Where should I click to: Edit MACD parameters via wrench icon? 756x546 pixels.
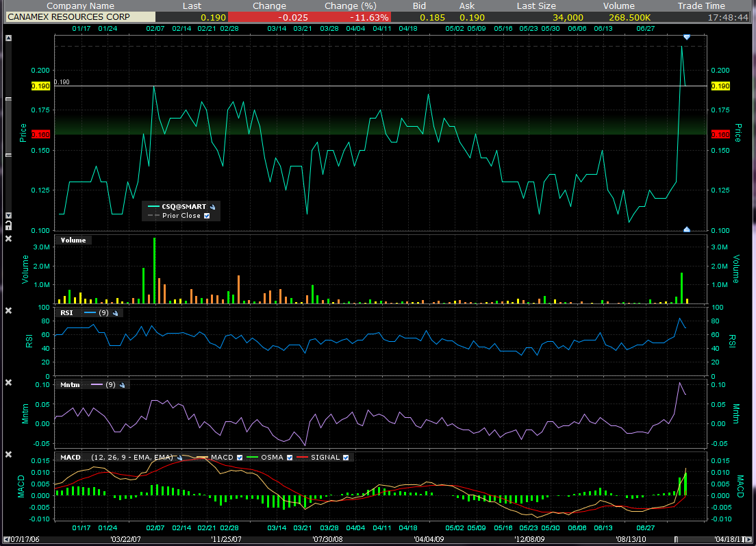pyautogui.click(x=179, y=458)
